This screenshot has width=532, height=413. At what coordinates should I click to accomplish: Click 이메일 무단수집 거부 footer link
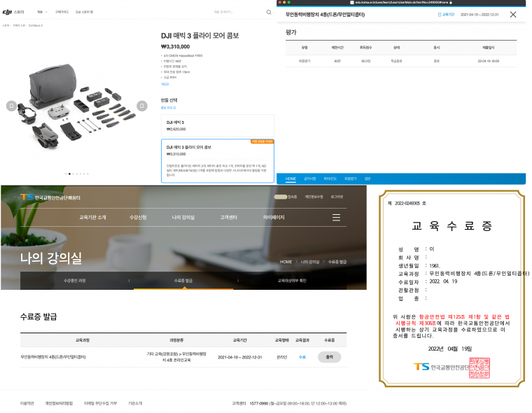(x=100, y=403)
